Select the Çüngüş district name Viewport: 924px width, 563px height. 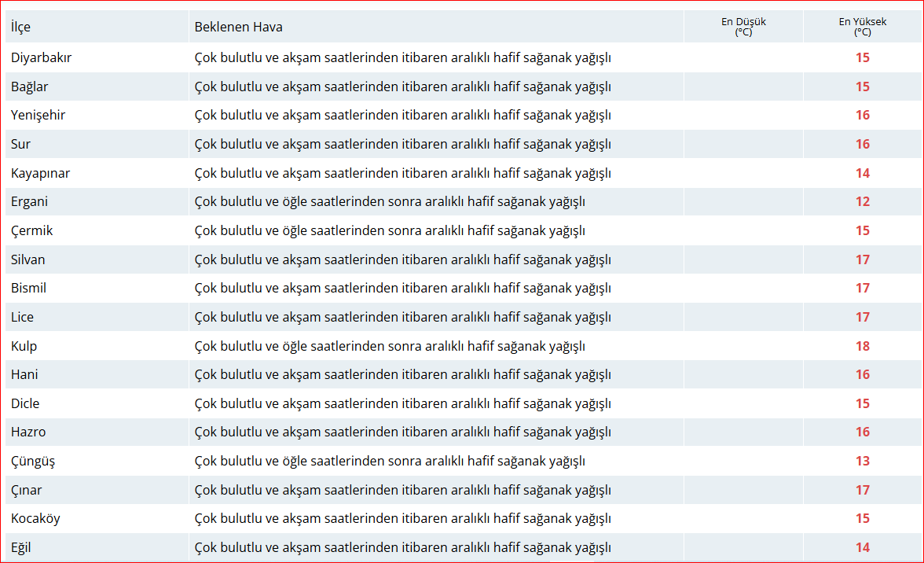[33, 462]
